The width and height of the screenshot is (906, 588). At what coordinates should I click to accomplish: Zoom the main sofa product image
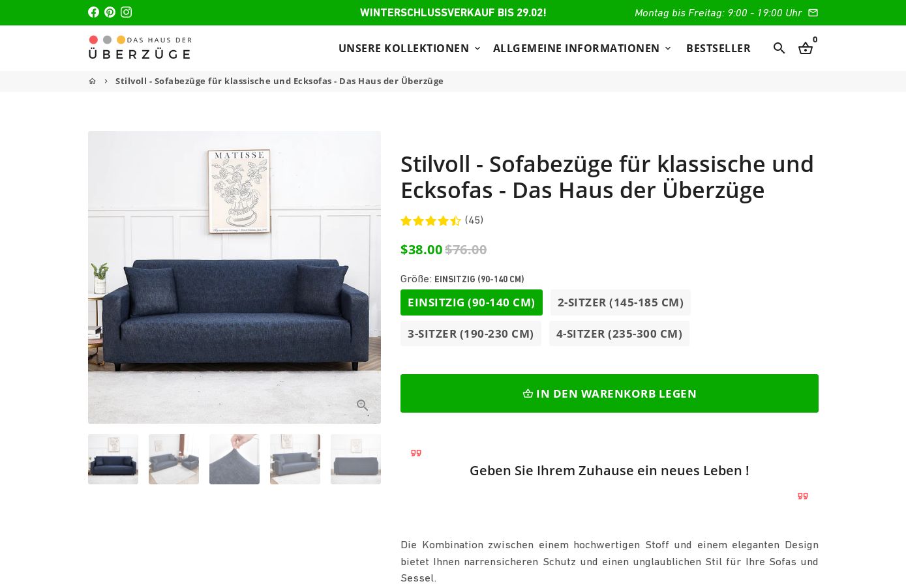[x=362, y=405]
